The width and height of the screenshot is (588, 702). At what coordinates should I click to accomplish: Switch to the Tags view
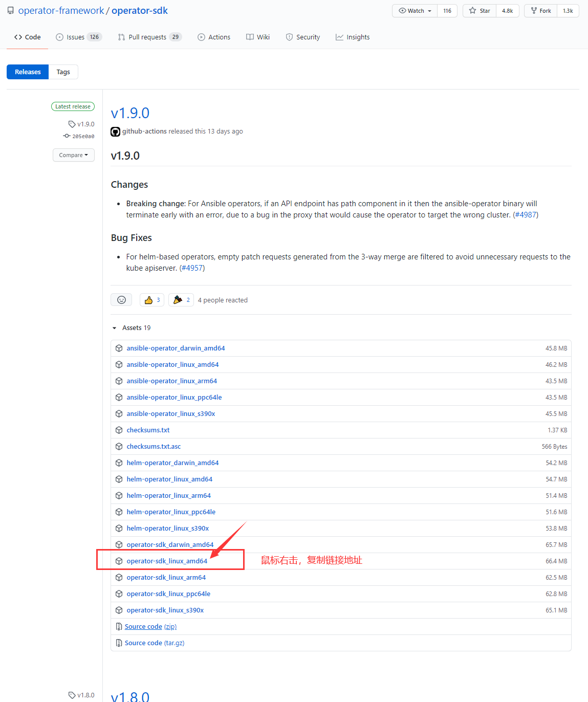(63, 72)
